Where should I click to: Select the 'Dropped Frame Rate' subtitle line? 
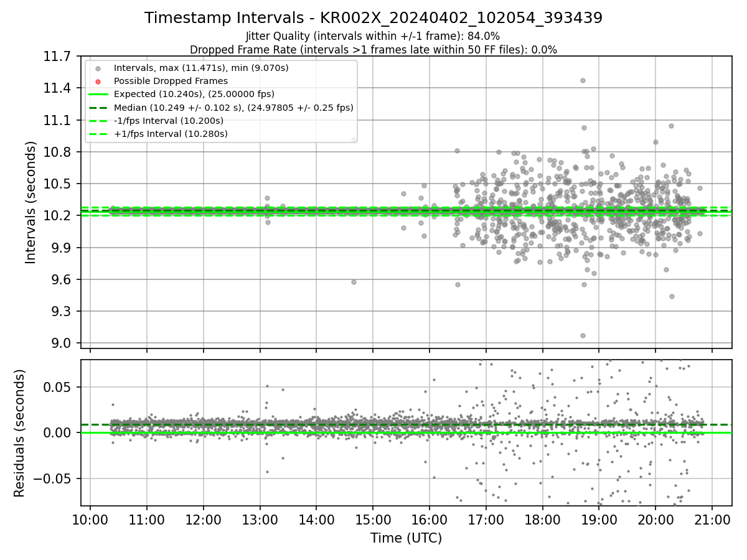click(x=374, y=50)
